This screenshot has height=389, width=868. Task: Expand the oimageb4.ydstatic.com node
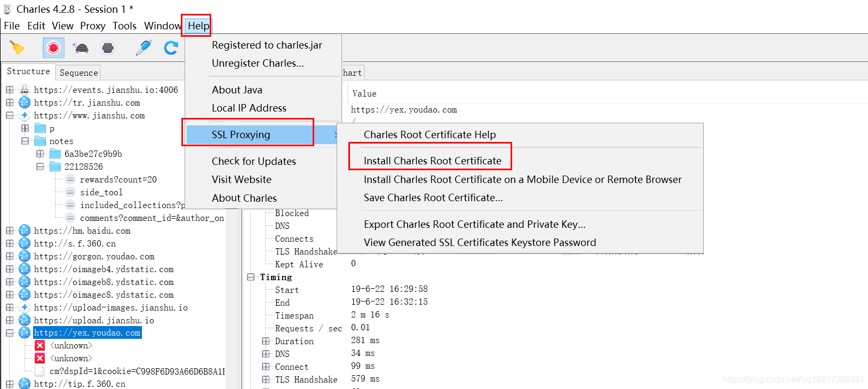click(10, 269)
